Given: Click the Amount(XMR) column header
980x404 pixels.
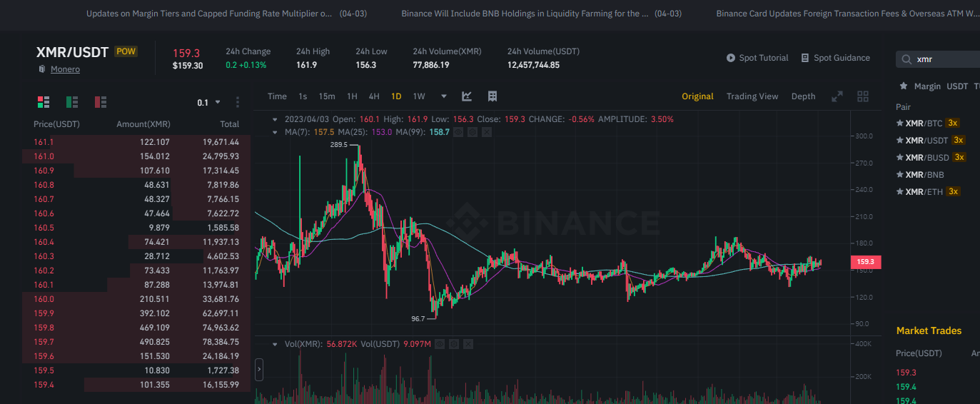Looking at the screenshot, I should point(143,124).
